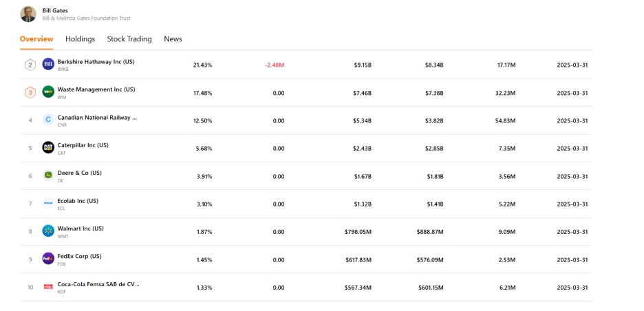Click the $7.38B Waste Management value
This screenshot has height=311, width=644.
[434, 93]
